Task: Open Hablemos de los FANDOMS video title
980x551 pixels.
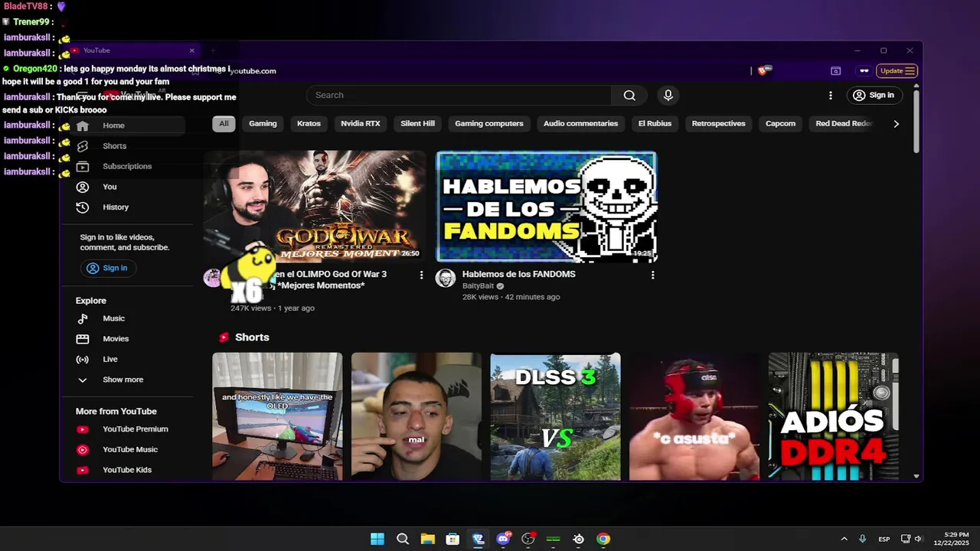Action: [519, 274]
